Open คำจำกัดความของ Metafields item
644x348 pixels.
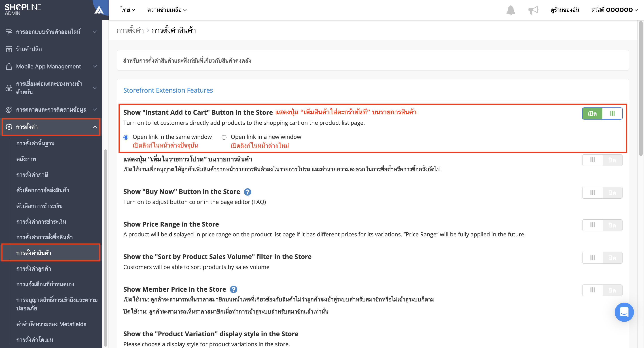coord(51,324)
